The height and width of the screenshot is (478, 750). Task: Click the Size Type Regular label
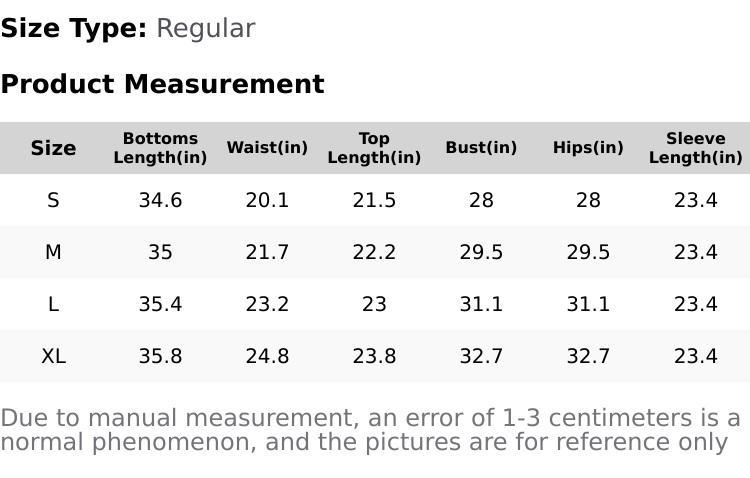coord(127,29)
